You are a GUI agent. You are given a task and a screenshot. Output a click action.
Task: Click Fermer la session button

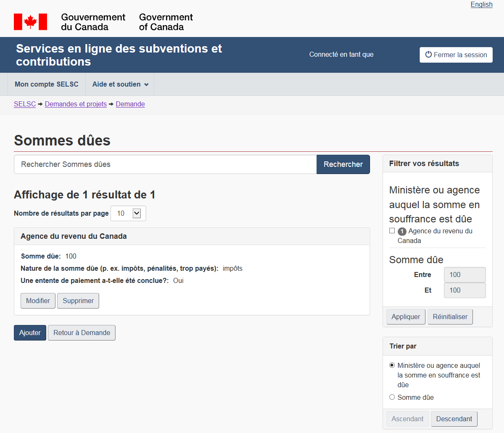tap(456, 55)
